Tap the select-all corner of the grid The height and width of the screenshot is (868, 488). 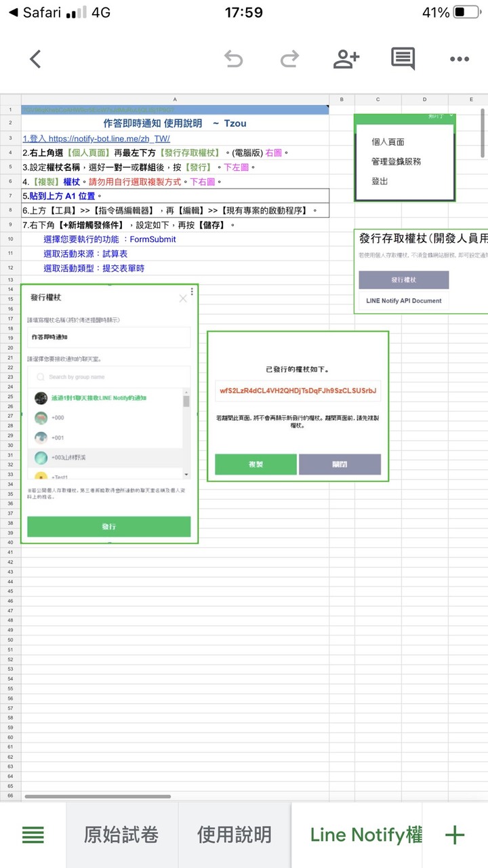coord(10,99)
